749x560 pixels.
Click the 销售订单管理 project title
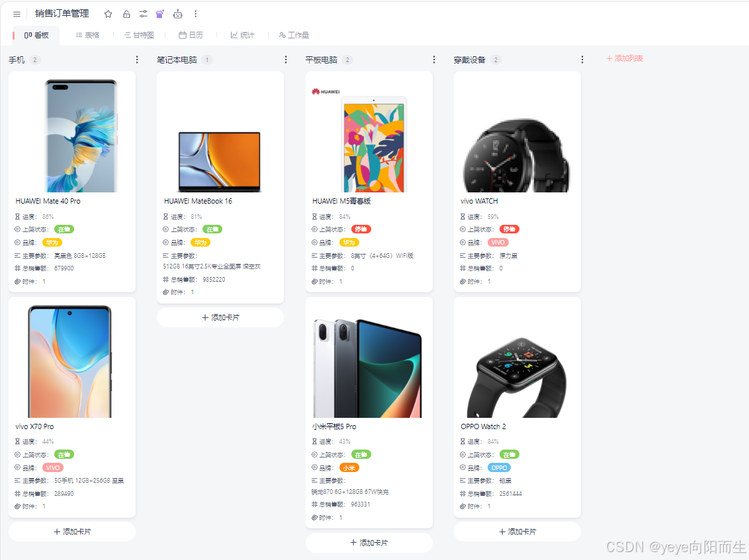coord(62,13)
